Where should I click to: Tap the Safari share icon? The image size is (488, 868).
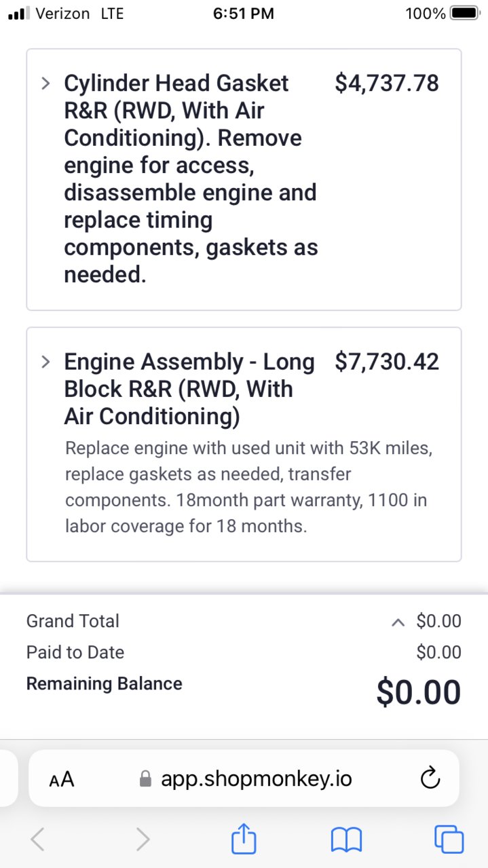[x=244, y=839]
